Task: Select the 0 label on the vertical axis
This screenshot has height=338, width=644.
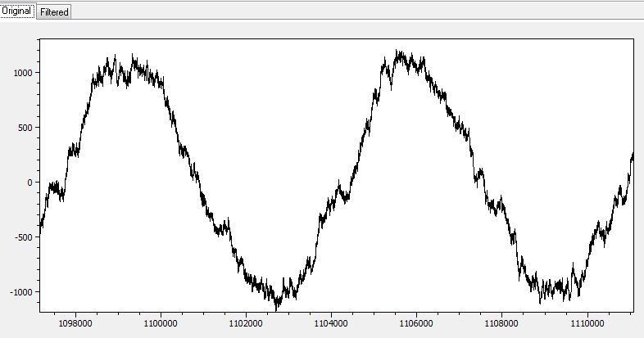Action: point(29,183)
